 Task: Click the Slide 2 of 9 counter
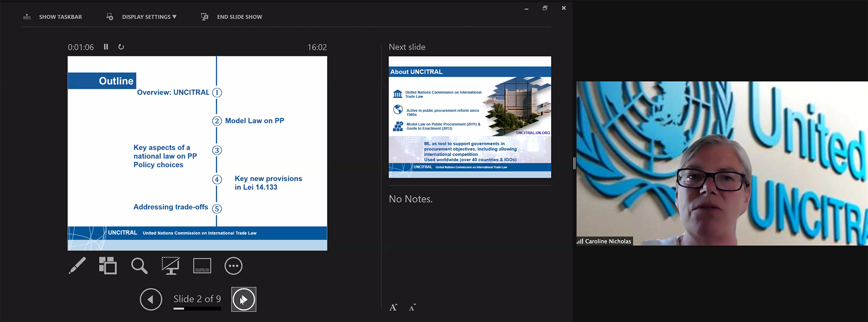pos(197,299)
